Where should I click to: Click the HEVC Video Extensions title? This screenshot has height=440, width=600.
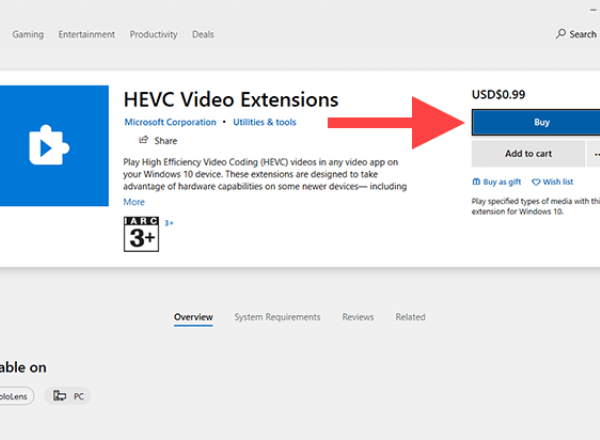pos(231,100)
